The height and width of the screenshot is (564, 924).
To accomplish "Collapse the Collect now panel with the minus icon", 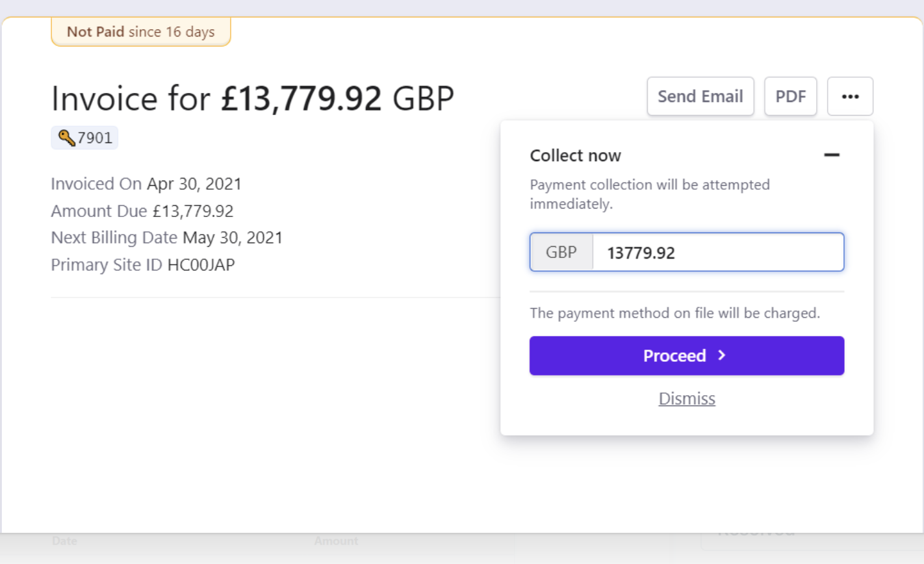I will coord(832,155).
